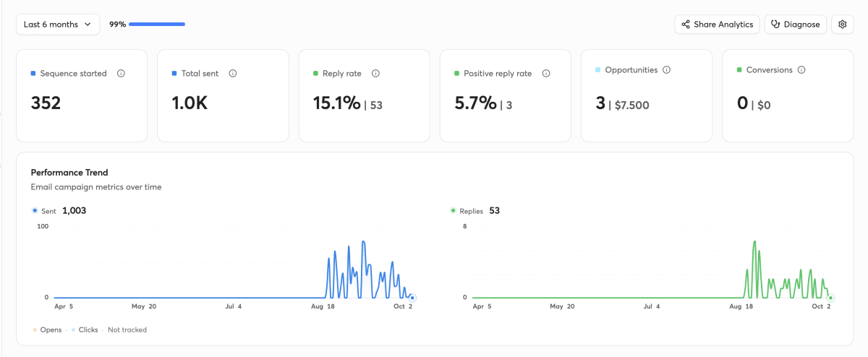The image size is (868, 357).
Task: Click the Sent total 1,003
Action: tap(75, 210)
